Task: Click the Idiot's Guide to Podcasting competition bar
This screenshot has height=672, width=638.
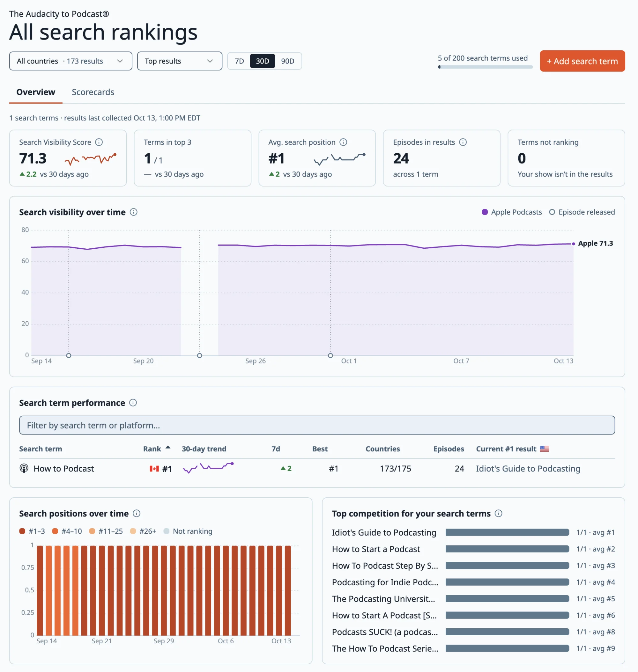Action: pos(507,532)
